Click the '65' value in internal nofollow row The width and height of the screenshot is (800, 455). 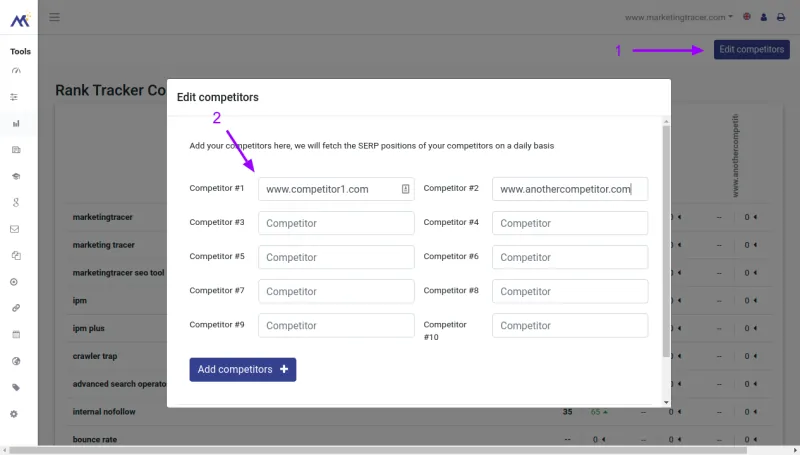click(595, 412)
